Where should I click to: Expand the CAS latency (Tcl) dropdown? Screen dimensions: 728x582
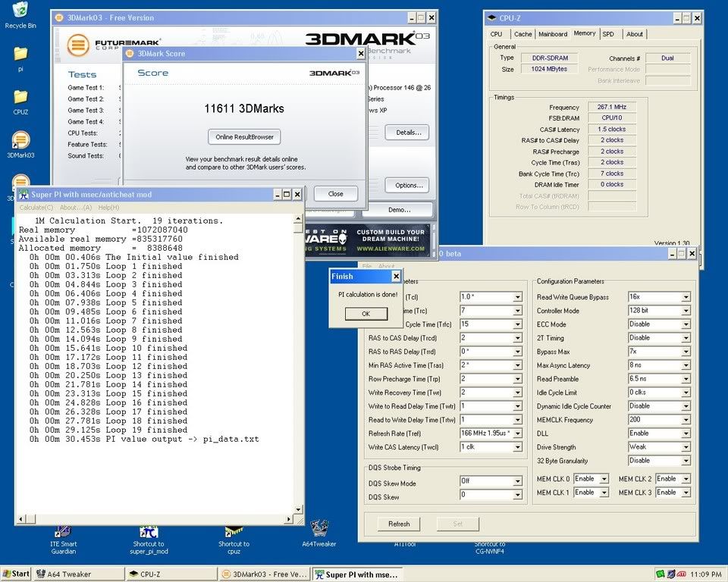(517, 297)
